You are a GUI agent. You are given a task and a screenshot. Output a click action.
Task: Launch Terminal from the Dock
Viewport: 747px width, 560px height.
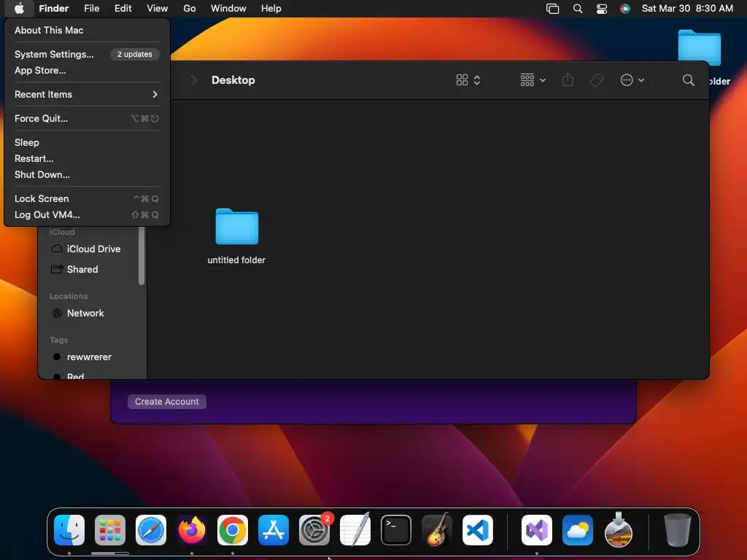tap(396, 530)
